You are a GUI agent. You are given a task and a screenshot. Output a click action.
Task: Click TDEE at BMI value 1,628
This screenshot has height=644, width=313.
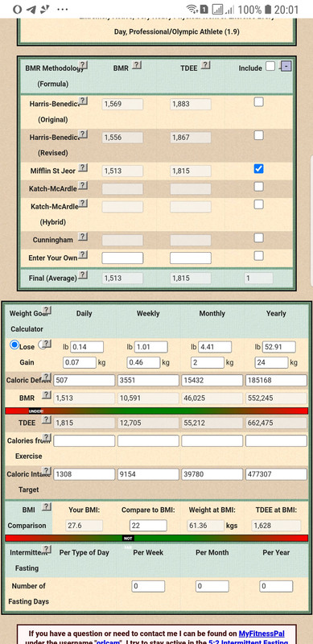pos(276,526)
